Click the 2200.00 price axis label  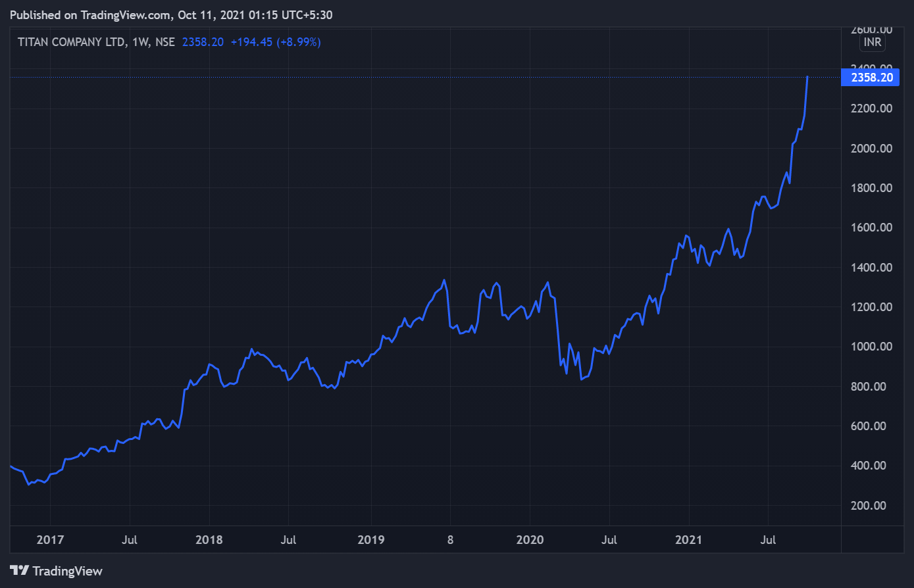(871, 109)
